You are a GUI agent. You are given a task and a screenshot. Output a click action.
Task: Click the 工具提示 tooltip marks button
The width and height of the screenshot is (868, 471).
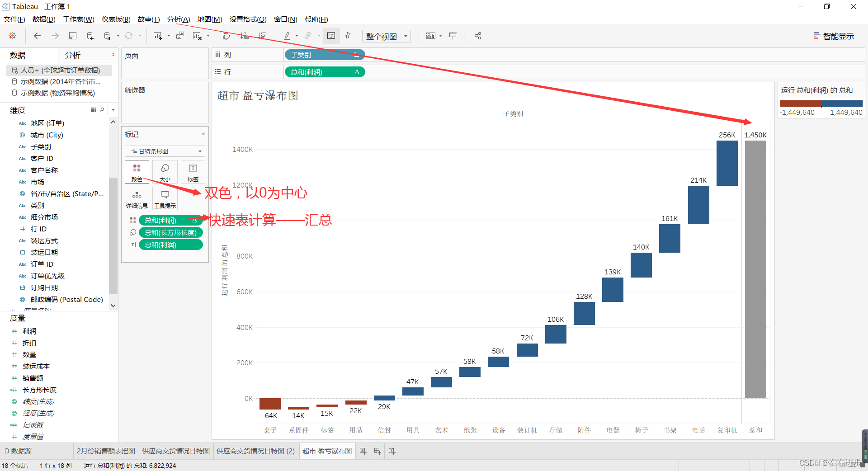point(165,199)
